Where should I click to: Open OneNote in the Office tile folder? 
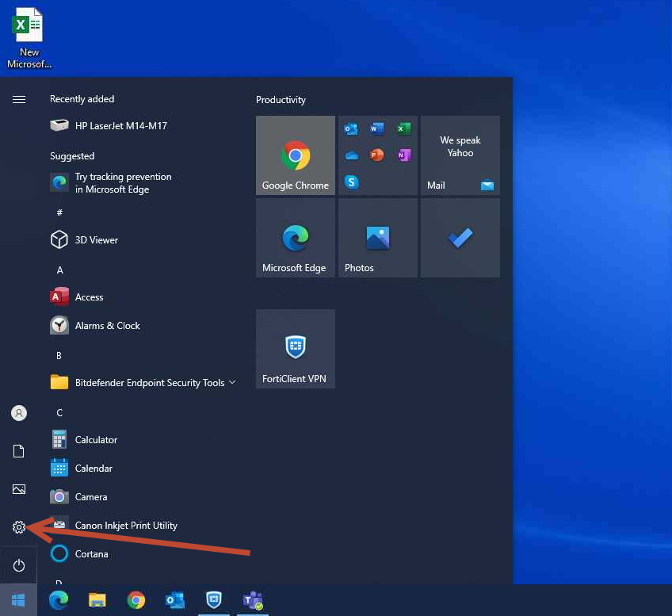tap(403, 155)
